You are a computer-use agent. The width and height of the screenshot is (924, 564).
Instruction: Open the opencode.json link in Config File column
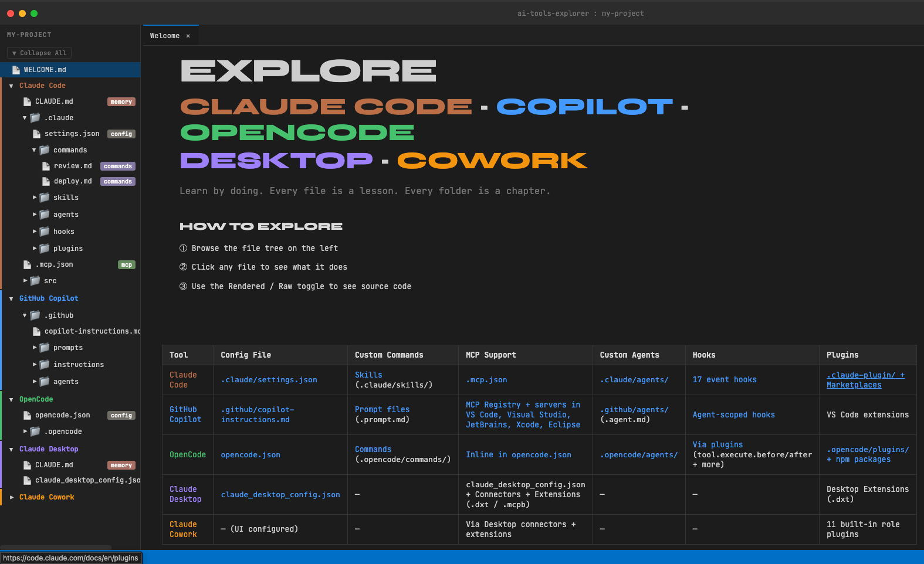(x=251, y=455)
